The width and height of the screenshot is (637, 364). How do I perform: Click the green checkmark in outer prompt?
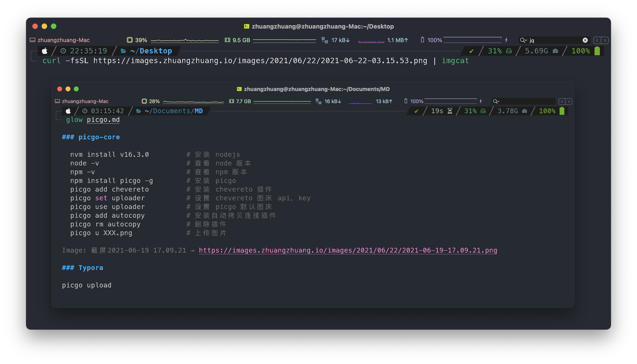[x=471, y=51]
